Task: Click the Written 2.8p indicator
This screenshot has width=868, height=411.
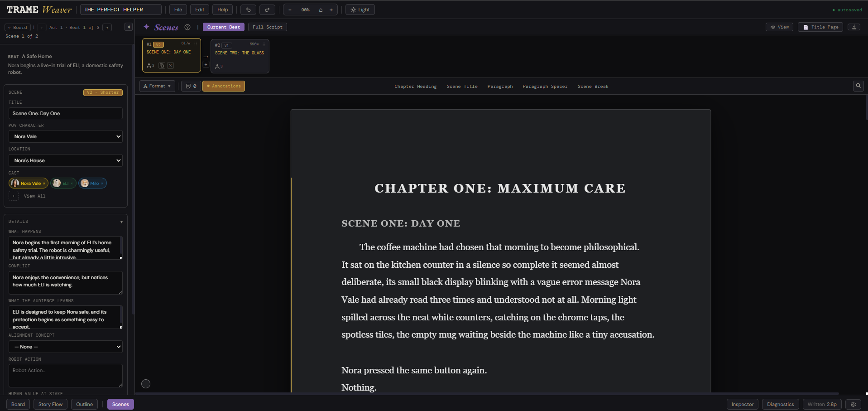Action: [x=822, y=404]
